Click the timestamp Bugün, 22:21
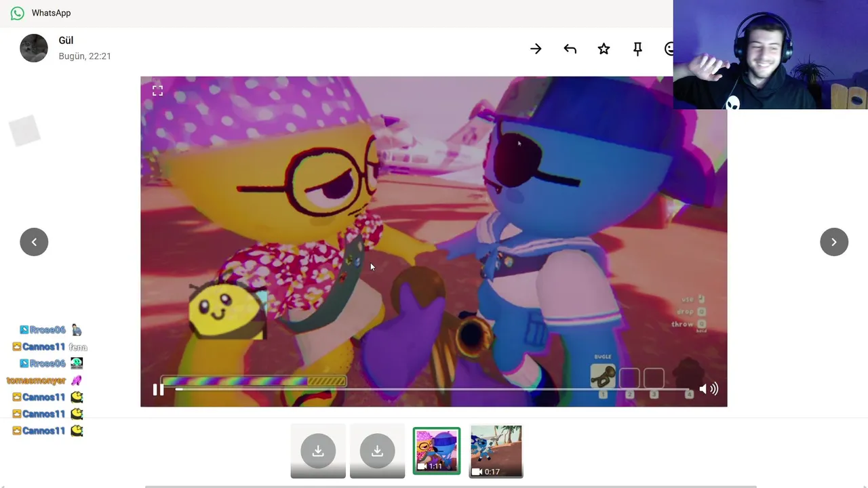868x488 pixels. pyautogui.click(x=85, y=56)
